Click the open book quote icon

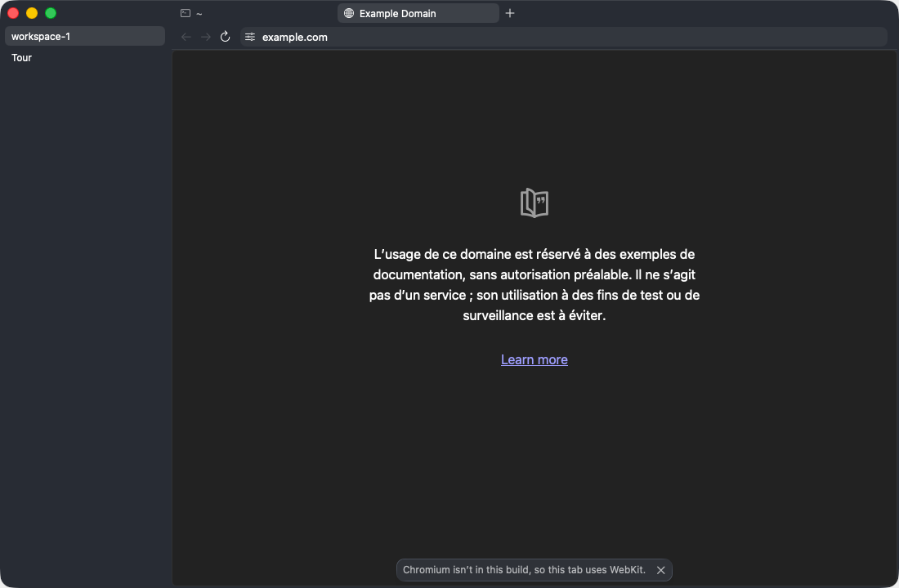pos(534,203)
